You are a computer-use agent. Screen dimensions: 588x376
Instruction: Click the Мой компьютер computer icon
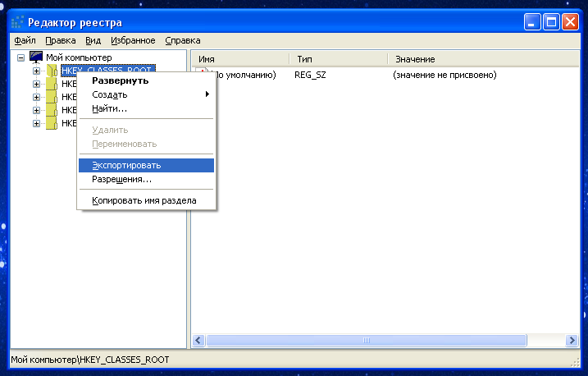click(x=36, y=57)
